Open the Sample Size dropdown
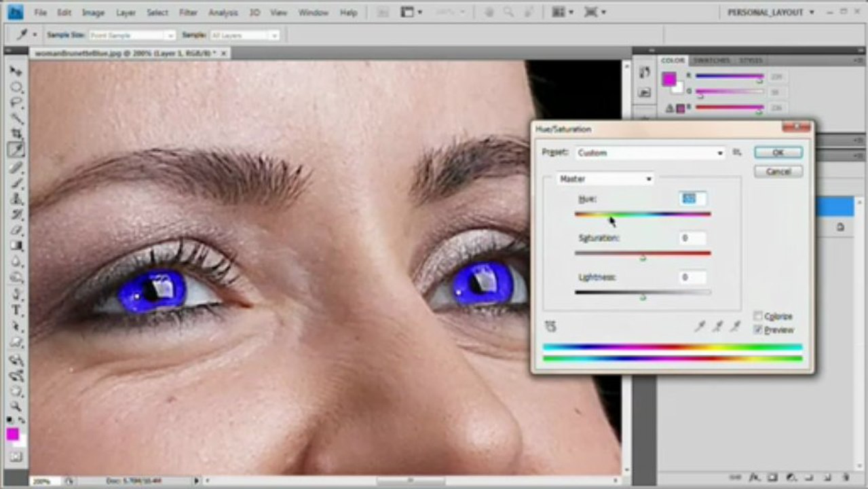This screenshot has height=489, width=868. (132, 35)
